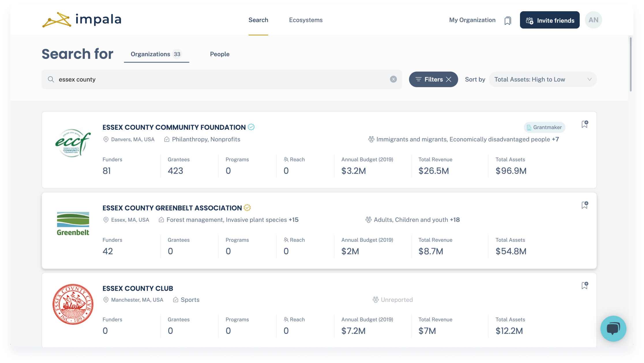Click population icon beside Immigrants and migrants
This screenshot has width=644, height=363.
pyautogui.click(x=371, y=139)
